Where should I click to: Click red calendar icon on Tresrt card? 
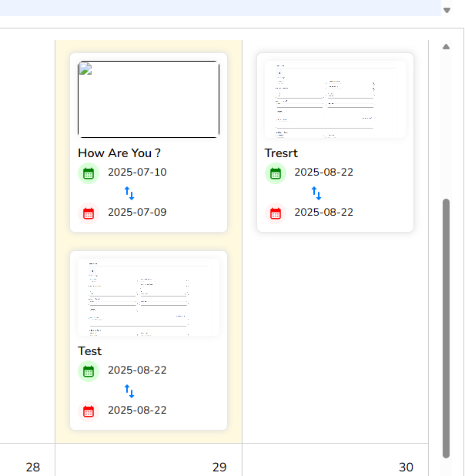tap(276, 213)
